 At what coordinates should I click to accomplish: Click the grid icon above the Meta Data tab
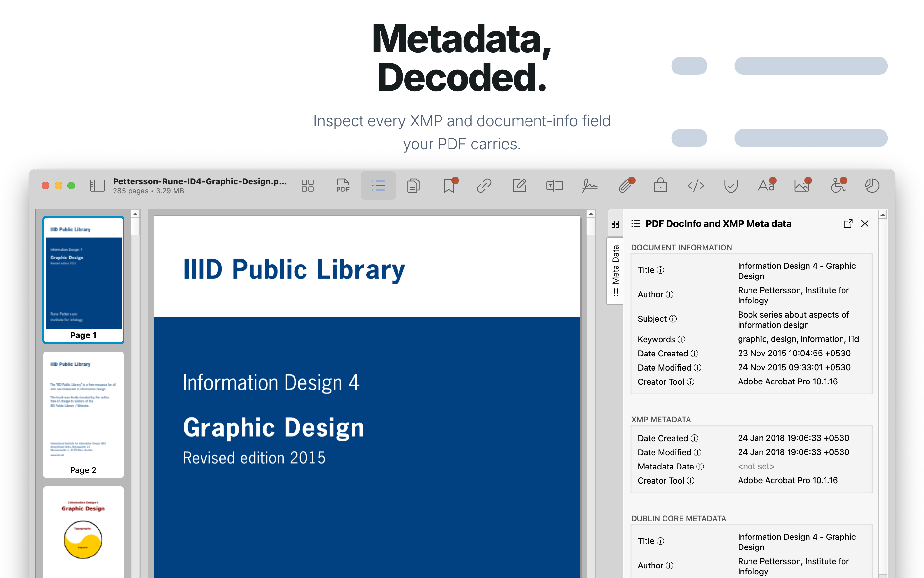coord(615,224)
